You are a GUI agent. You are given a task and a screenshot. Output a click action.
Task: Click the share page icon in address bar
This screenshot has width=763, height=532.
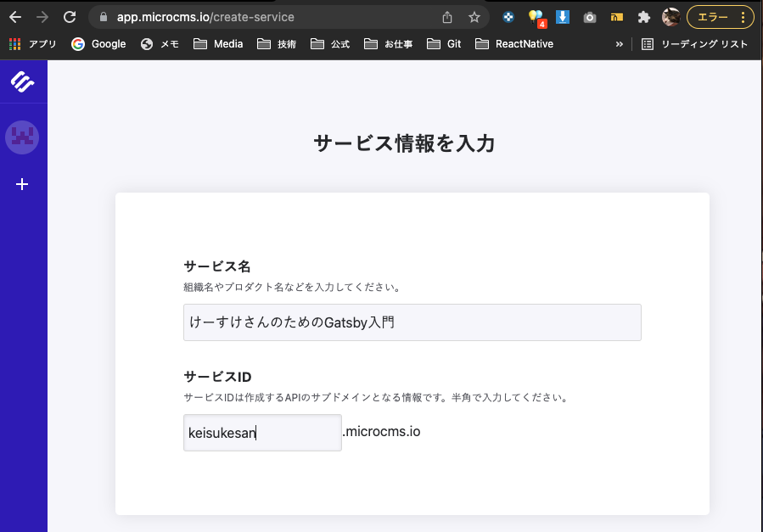447,18
